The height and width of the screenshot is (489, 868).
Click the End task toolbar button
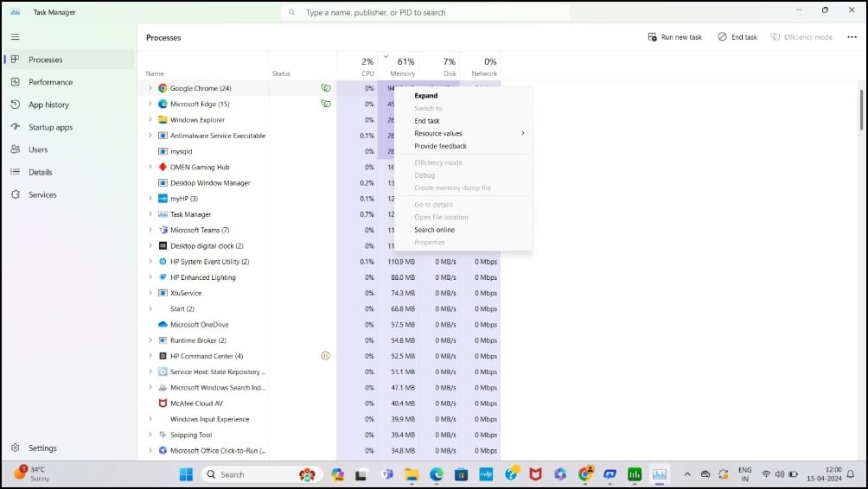click(x=737, y=37)
